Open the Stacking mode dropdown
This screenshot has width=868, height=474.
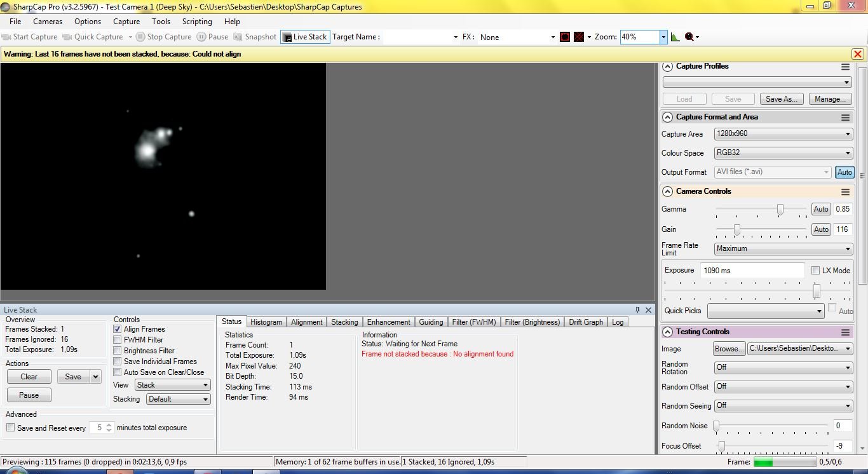tap(178, 399)
